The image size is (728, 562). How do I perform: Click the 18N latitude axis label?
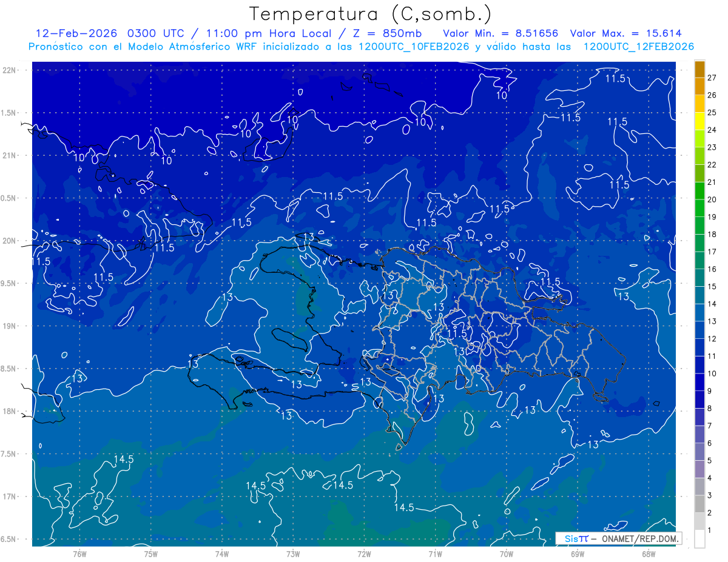tap(9, 412)
